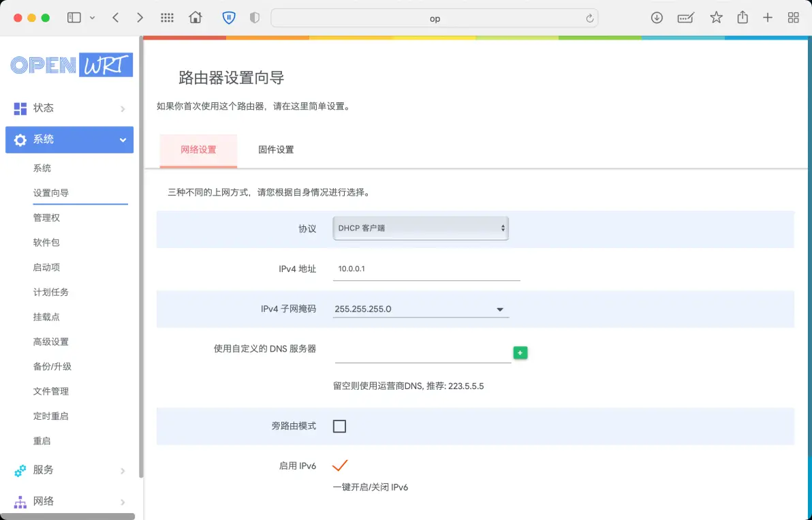Screen dimensions: 812x520
Task: Click the IPv4 地址 field 10.0.0.1
Action: pos(426,269)
